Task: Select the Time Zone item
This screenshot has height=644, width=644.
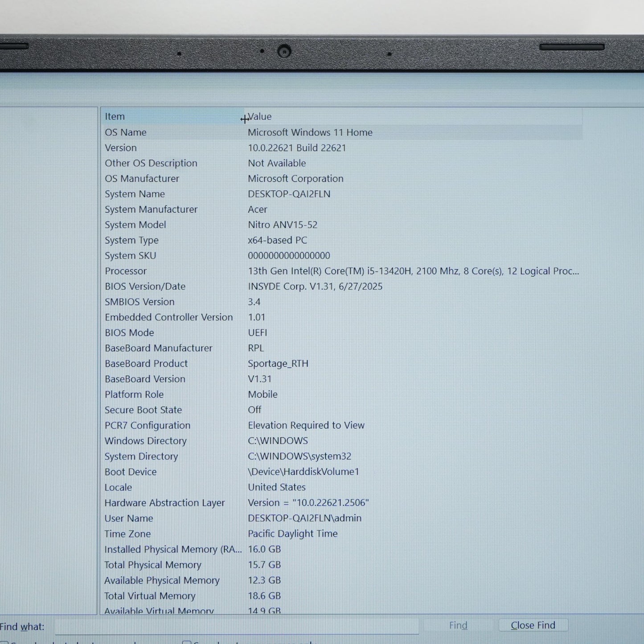Action: tap(127, 534)
